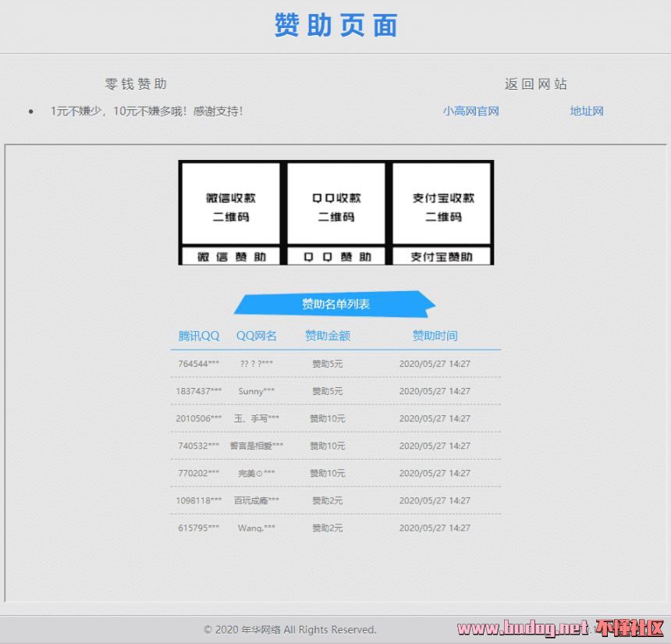Open the 地址网 link
This screenshot has width=671, height=644.
tap(587, 112)
